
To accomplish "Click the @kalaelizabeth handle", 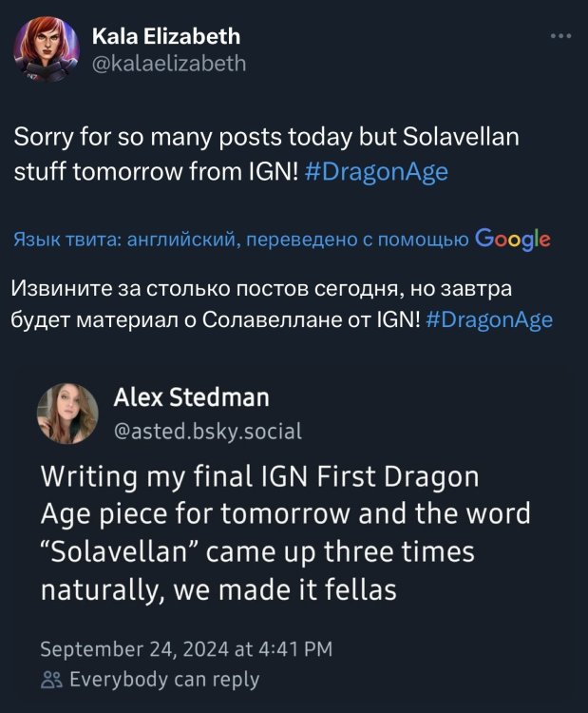I will [168, 64].
